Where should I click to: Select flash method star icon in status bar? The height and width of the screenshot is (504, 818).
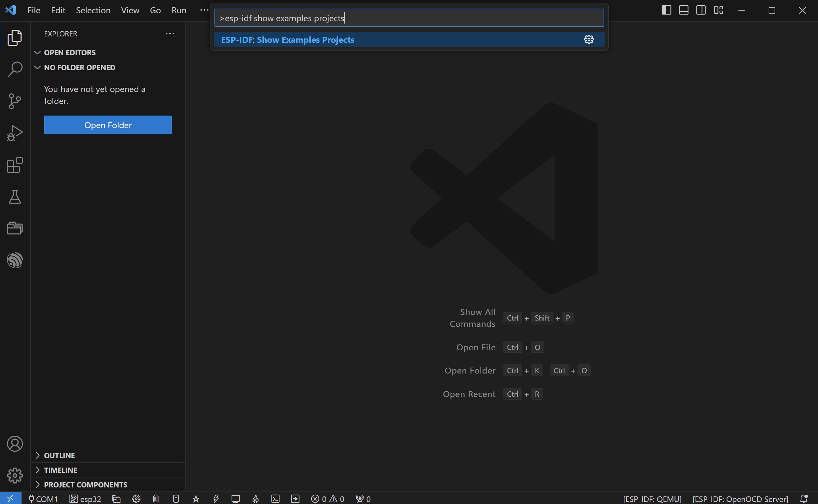click(196, 499)
